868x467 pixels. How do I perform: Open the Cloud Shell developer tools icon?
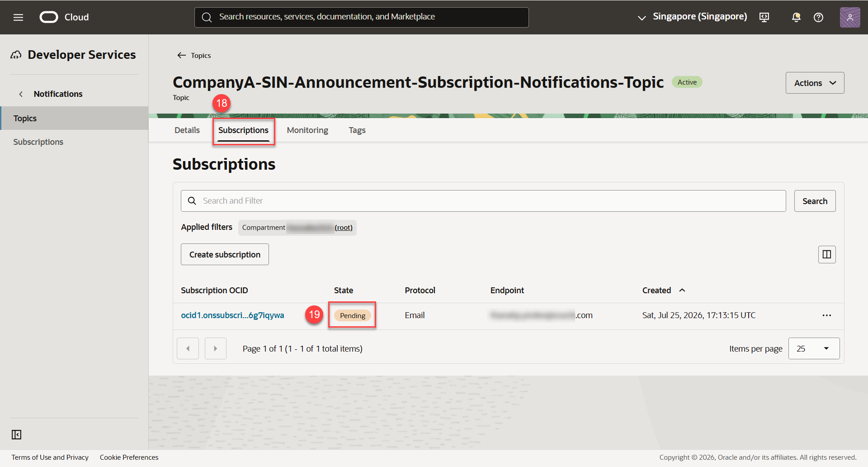tap(764, 17)
